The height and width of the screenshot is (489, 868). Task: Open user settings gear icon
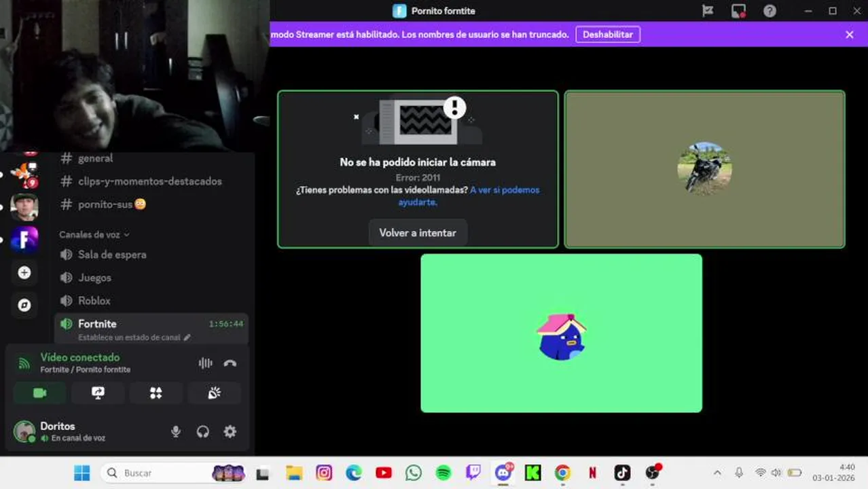(x=230, y=431)
